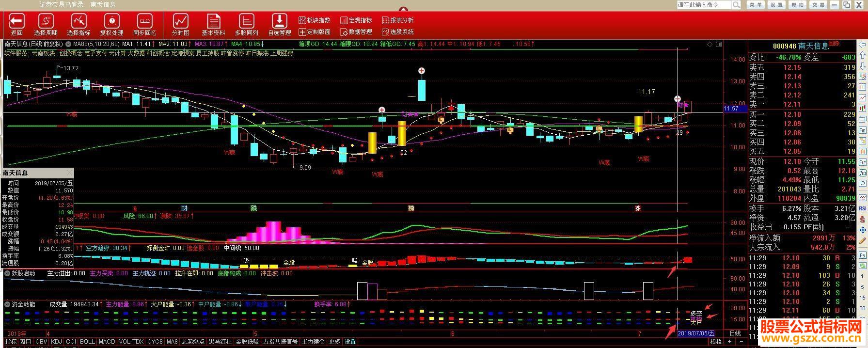Open the 设置 button in title bar
Screen dimensions: 868x348
coord(776,5)
